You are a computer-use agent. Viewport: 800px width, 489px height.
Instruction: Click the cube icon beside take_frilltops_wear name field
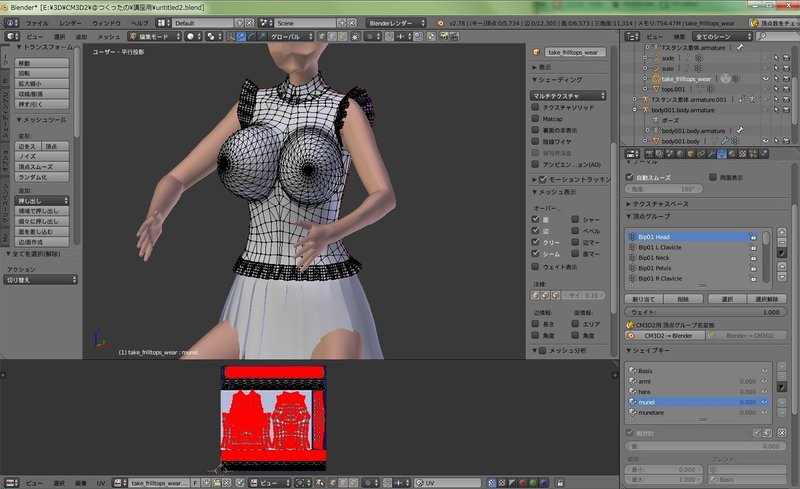point(537,51)
